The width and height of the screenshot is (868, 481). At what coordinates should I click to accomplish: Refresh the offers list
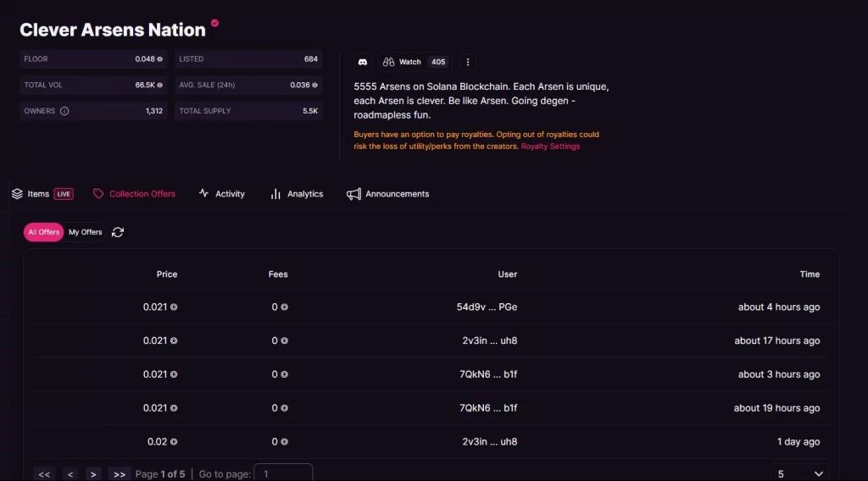tap(118, 232)
